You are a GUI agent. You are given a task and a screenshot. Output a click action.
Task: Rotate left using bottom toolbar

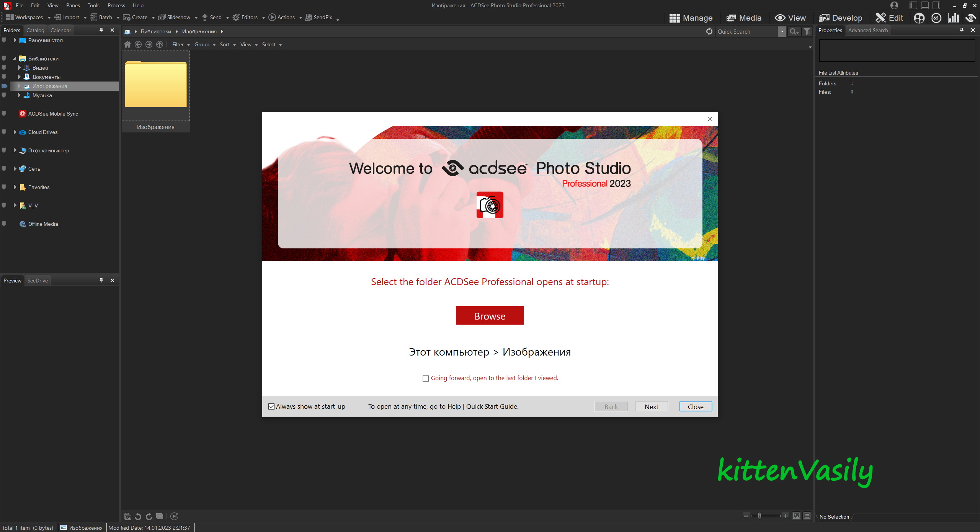[138, 516]
